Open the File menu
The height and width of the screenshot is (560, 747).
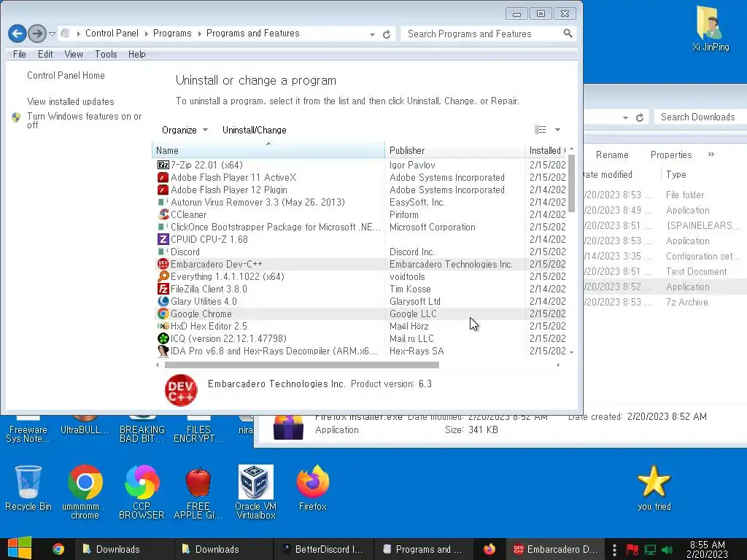click(20, 54)
